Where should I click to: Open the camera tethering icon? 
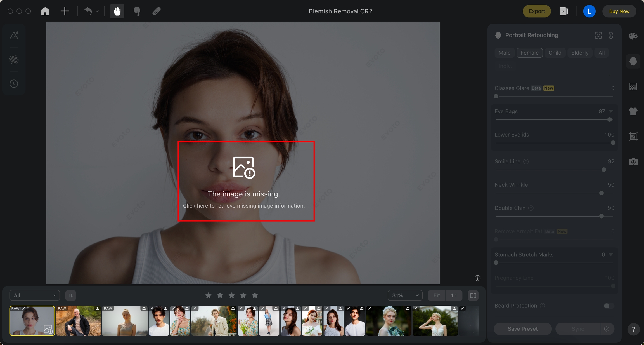[x=633, y=162]
